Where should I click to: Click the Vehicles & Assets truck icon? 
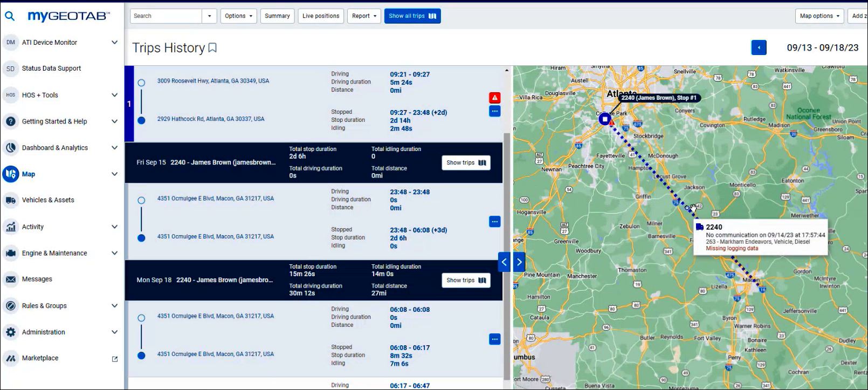pyautogui.click(x=11, y=200)
